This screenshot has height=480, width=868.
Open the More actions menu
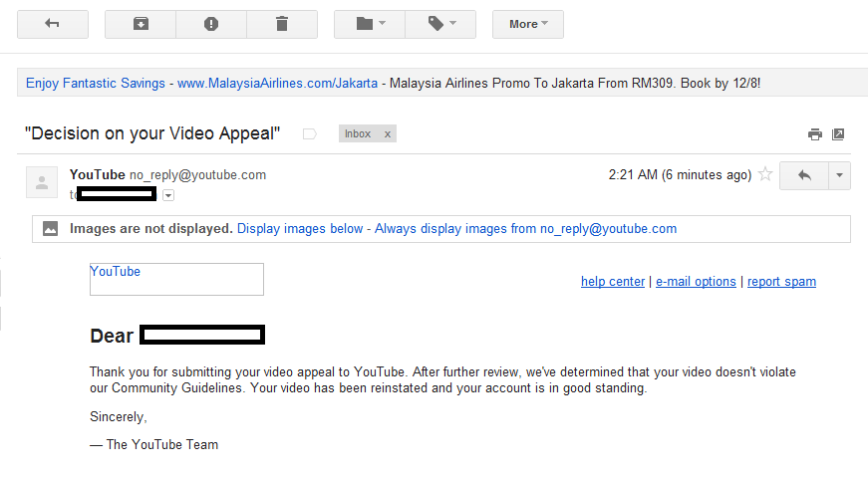[x=528, y=24]
